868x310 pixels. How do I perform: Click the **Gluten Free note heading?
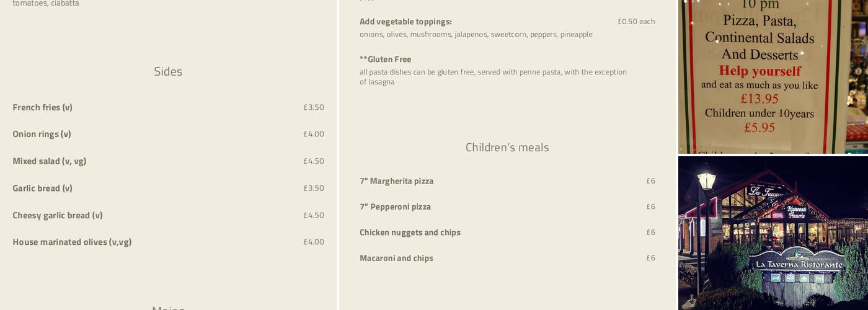[385, 60]
